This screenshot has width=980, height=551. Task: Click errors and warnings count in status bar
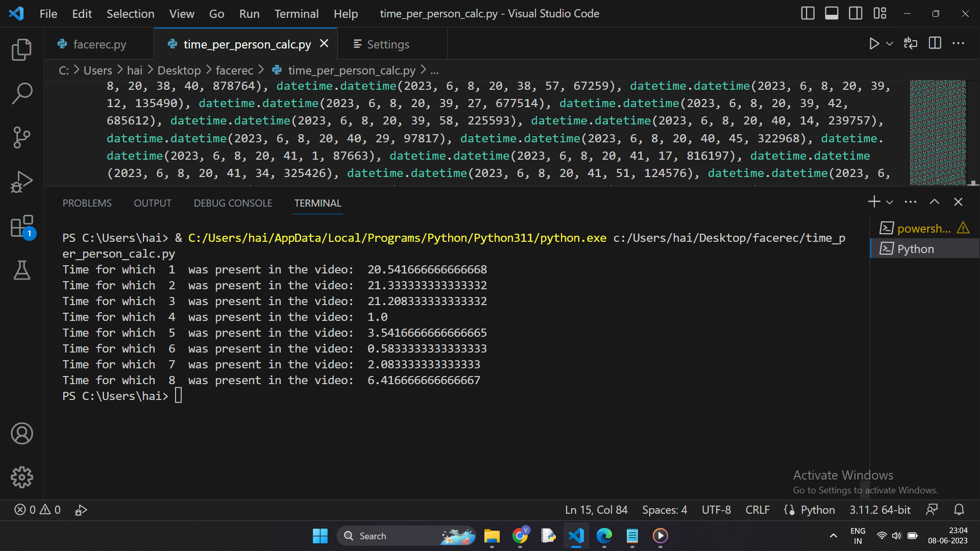pos(38,510)
